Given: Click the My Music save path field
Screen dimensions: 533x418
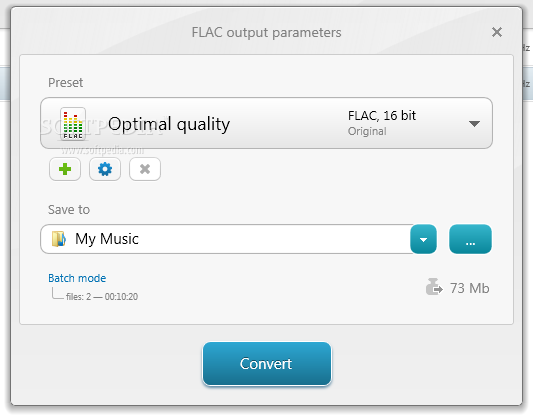Looking at the screenshot, I should click(226, 239).
